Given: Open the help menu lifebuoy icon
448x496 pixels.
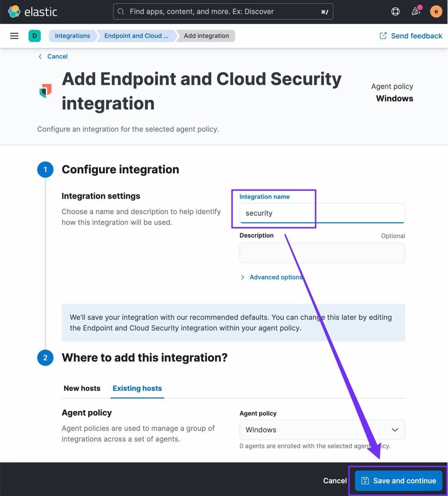Looking at the screenshot, I should [x=395, y=12].
